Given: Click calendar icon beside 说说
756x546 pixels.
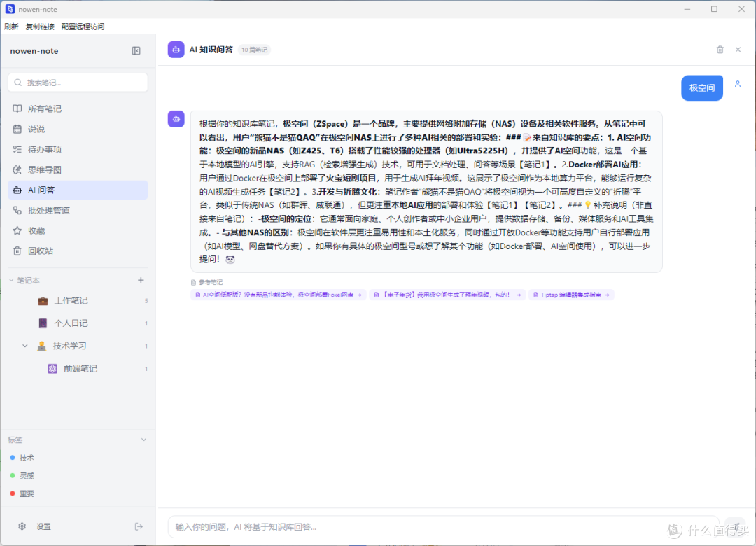Looking at the screenshot, I should [17, 129].
